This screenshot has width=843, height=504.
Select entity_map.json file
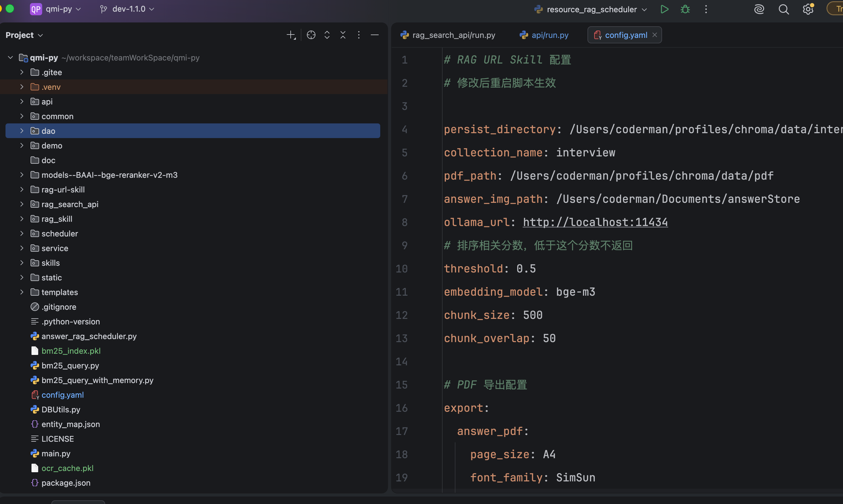71,424
